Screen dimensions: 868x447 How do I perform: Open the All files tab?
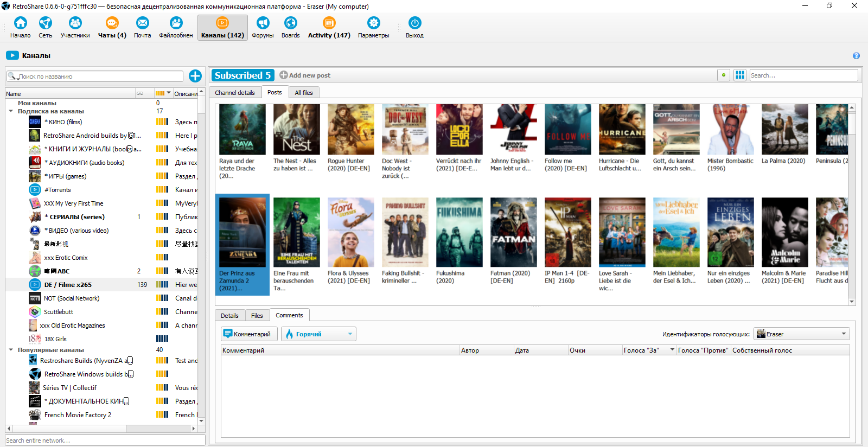click(x=304, y=93)
